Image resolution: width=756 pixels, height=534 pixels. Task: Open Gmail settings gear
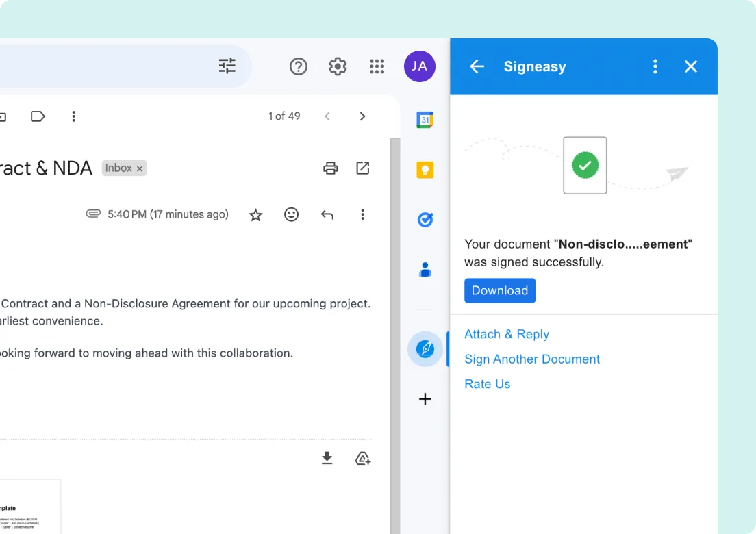338,66
